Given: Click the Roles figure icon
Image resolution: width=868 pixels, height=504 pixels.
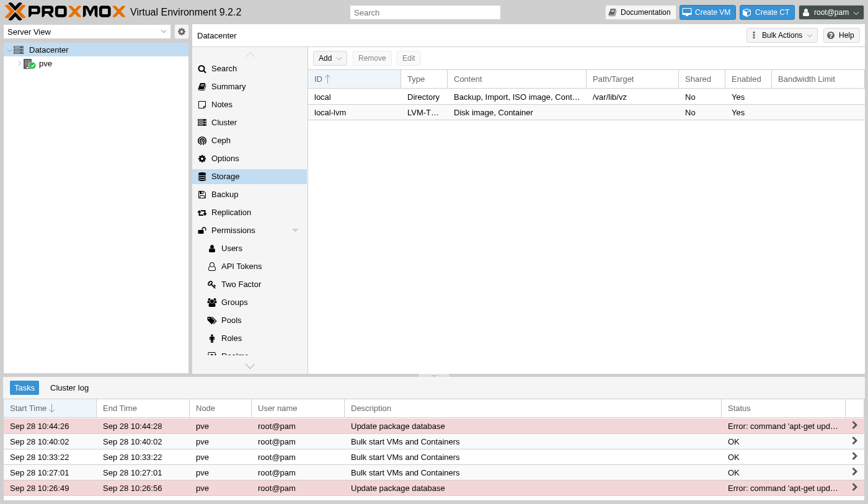Looking at the screenshot, I should point(212,338).
